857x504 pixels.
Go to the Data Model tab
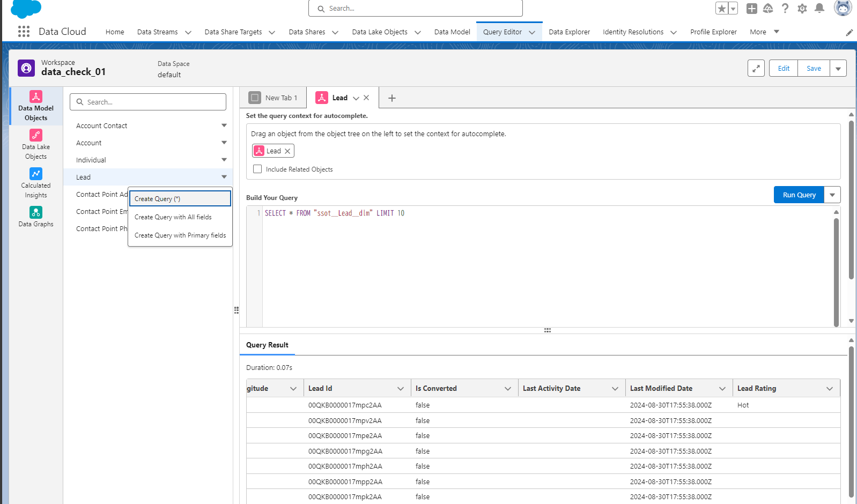[452, 32]
